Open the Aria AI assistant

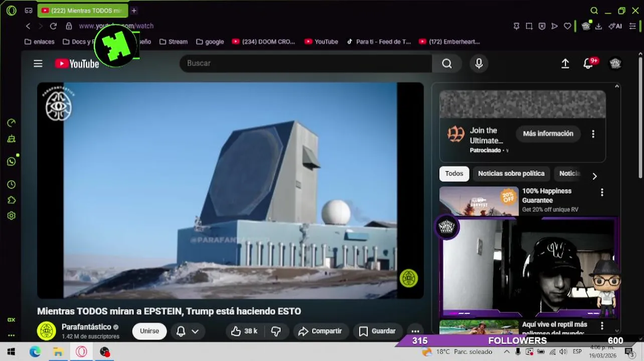click(615, 26)
